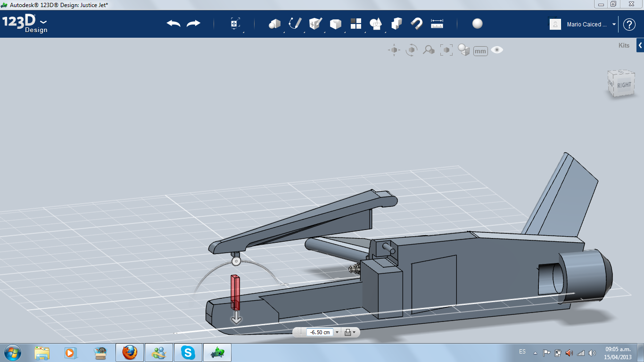
Task: Activate the Snap magnet tool
Action: [x=417, y=24]
